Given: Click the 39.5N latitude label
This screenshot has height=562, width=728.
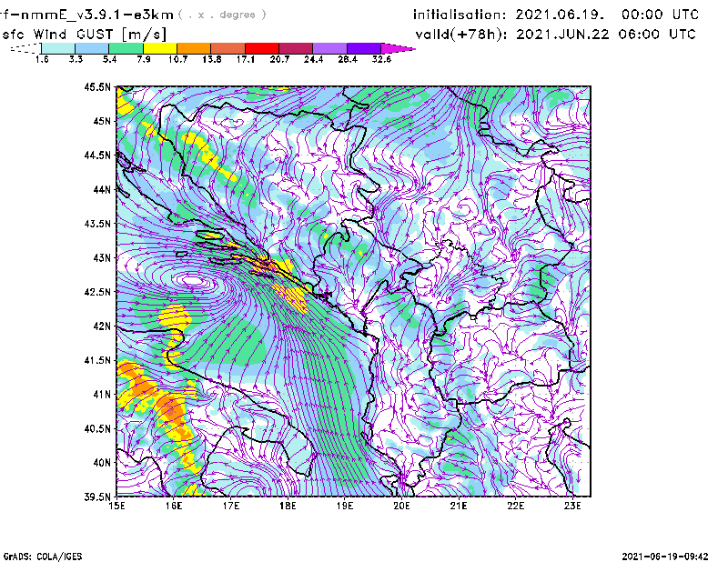Looking at the screenshot, I should pos(97,497).
